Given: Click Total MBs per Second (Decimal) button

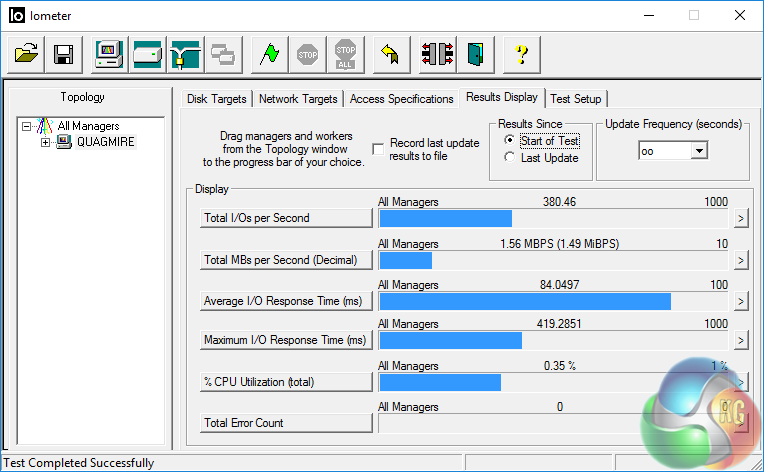Looking at the screenshot, I should click(x=286, y=260).
